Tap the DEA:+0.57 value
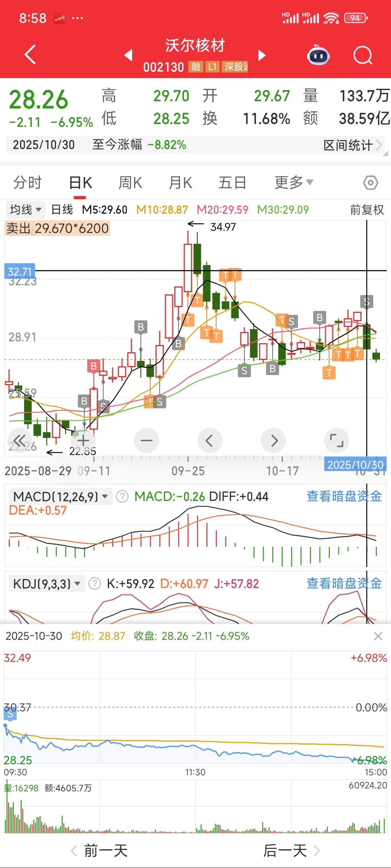Screen dimensions: 391x868 pyautogui.click(x=38, y=510)
